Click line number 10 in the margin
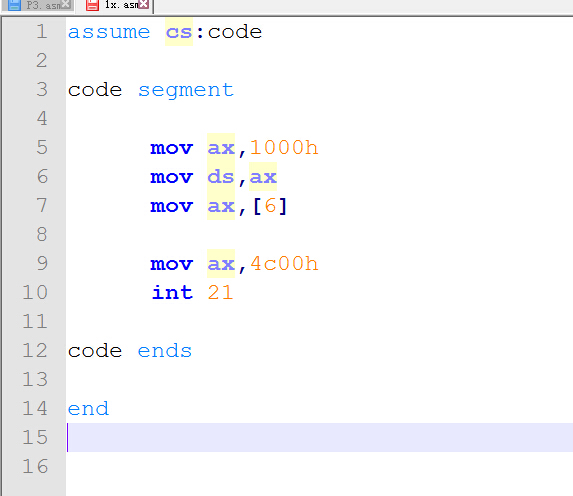This screenshot has width=573, height=496. tap(35, 292)
